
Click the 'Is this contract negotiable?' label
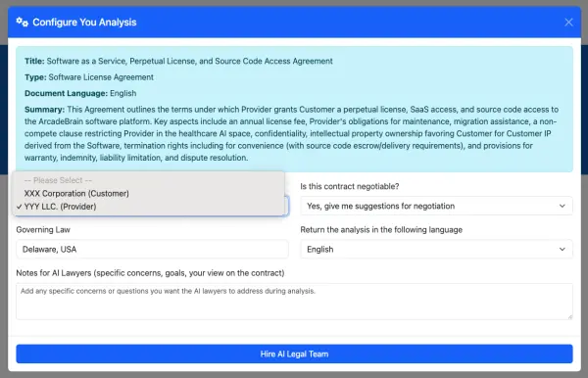tap(350, 186)
